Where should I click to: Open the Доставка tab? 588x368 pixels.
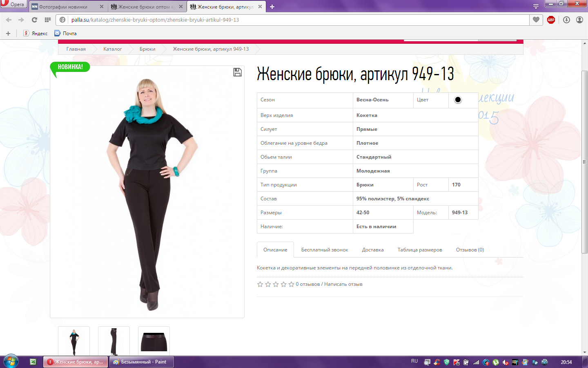[373, 250]
